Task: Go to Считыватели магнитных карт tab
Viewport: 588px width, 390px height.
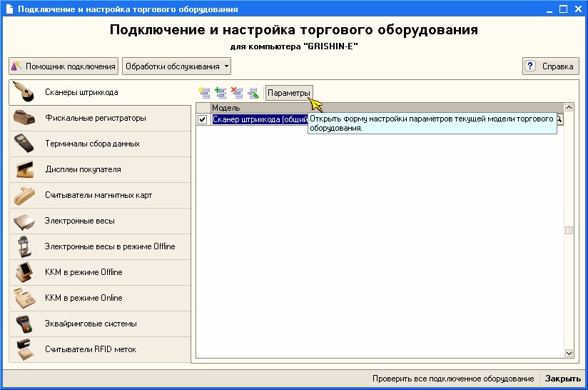Action: [x=98, y=195]
